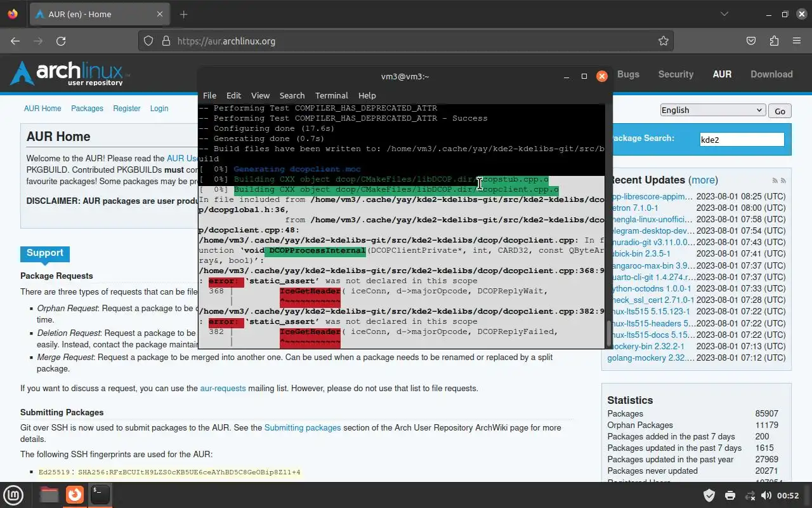812x508 pixels.
Task: Open the tracking protection shield icon
Action: (x=148, y=41)
